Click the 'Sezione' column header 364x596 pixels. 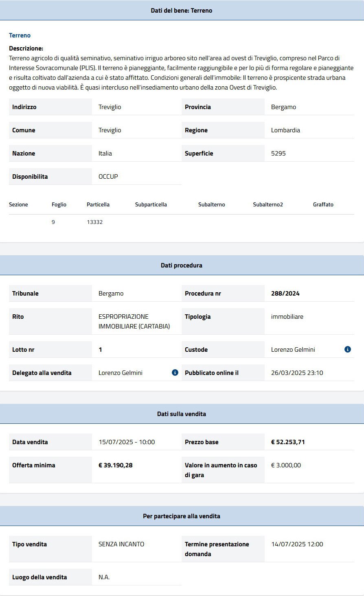(18, 205)
